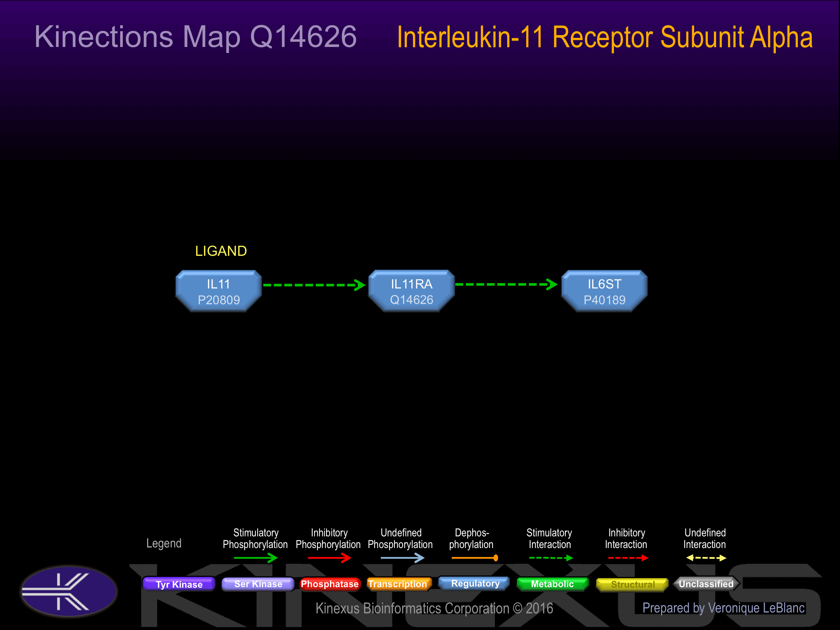Click the Tyr Kinase legend badge
840x630 pixels.
click(x=179, y=584)
